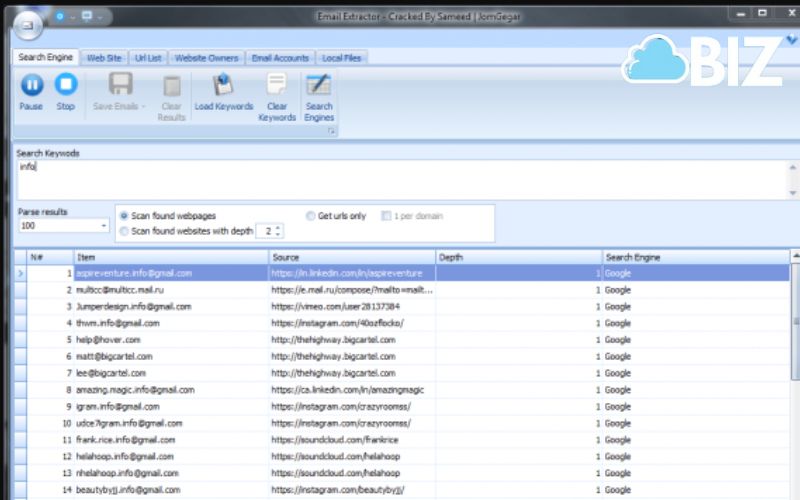
Task: Switch to Email Accounts tab
Action: click(x=280, y=58)
